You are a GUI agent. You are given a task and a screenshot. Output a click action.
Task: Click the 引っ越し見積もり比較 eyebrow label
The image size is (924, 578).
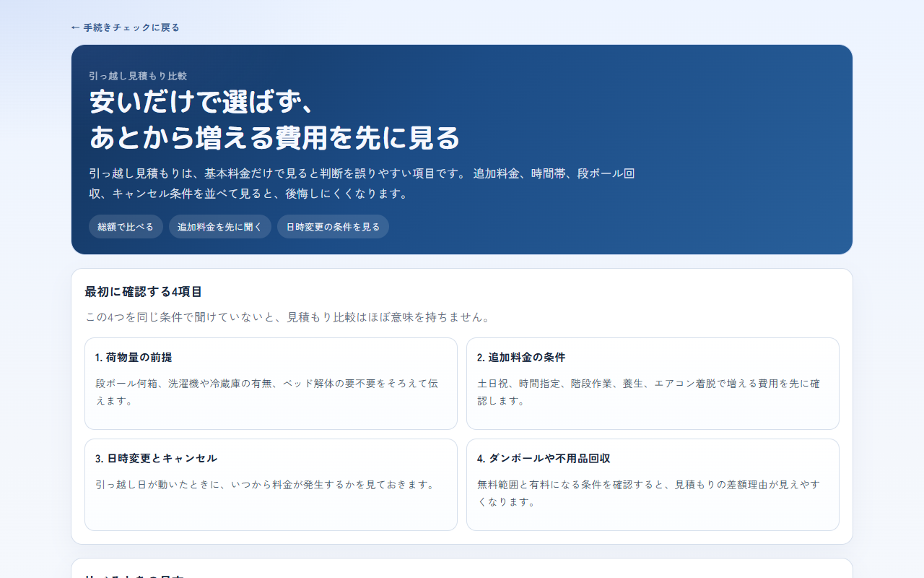138,76
